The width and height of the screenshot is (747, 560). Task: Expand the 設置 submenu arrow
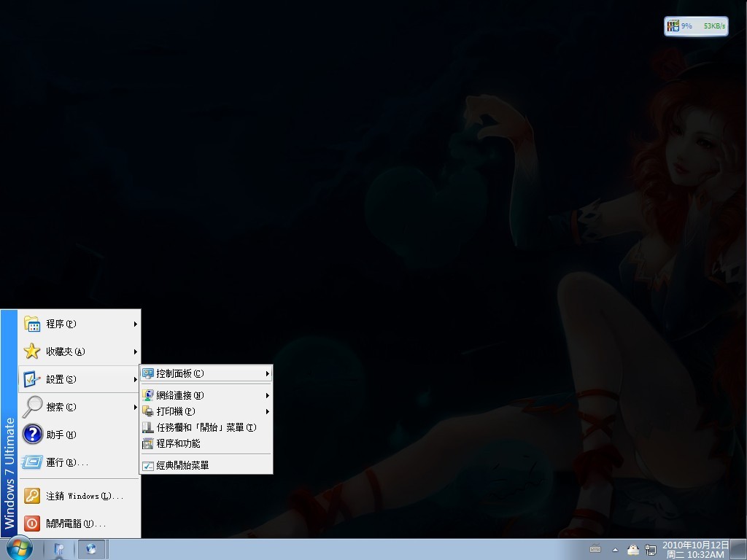click(x=135, y=379)
